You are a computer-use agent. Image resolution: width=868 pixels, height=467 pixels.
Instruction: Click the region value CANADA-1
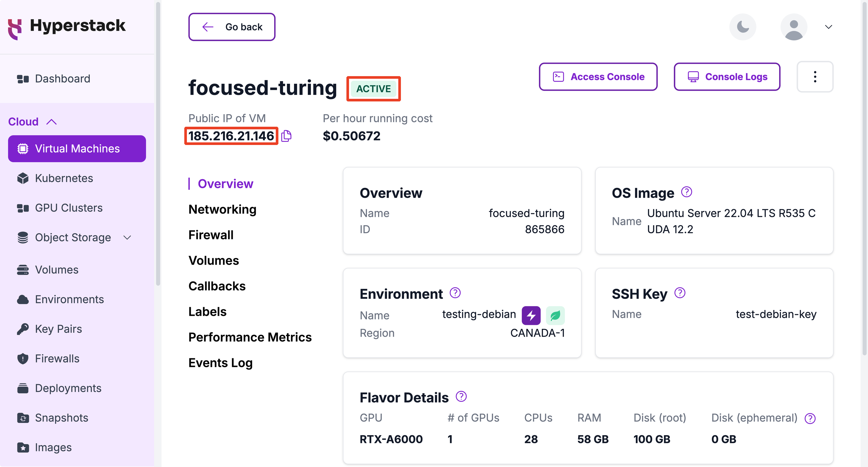coord(537,333)
